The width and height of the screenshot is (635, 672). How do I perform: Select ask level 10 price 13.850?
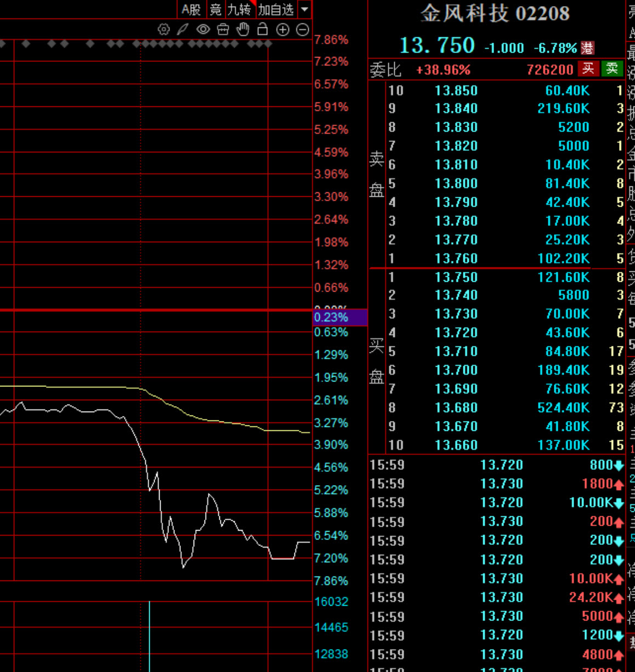456,90
